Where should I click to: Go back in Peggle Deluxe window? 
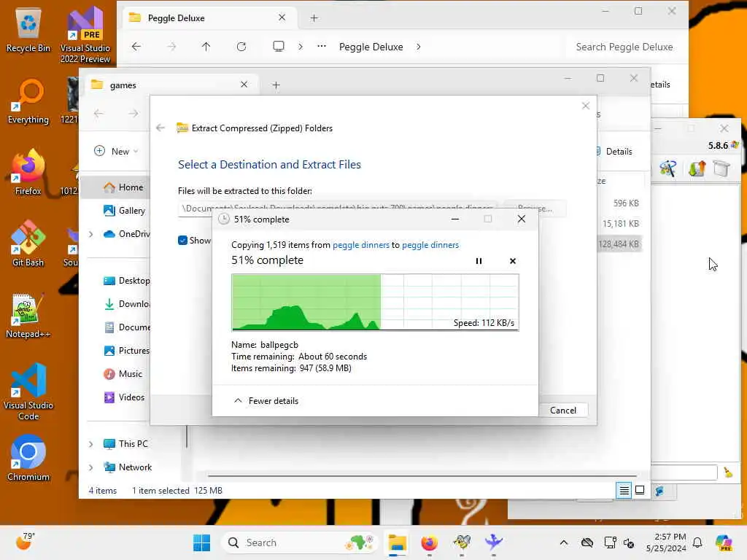(136, 47)
